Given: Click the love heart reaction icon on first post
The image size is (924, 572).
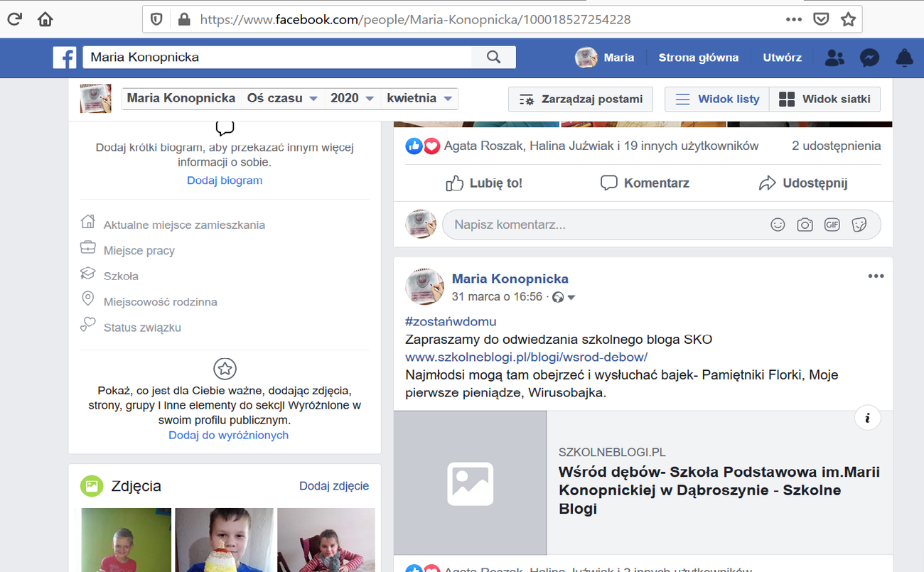Looking at the screenshot, I should (x=431, y=146).
